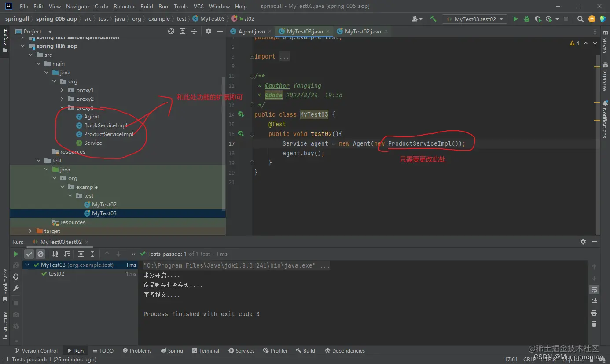Expand all test results in Run panel
Viewport: 610px width, 364px height.
click(x=81, y=254)
